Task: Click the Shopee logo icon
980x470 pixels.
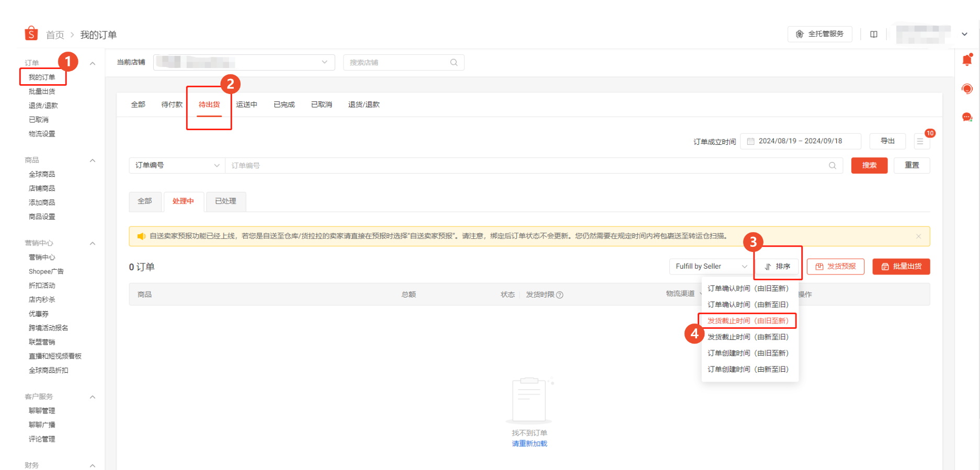Action: (x=31, y=33)
